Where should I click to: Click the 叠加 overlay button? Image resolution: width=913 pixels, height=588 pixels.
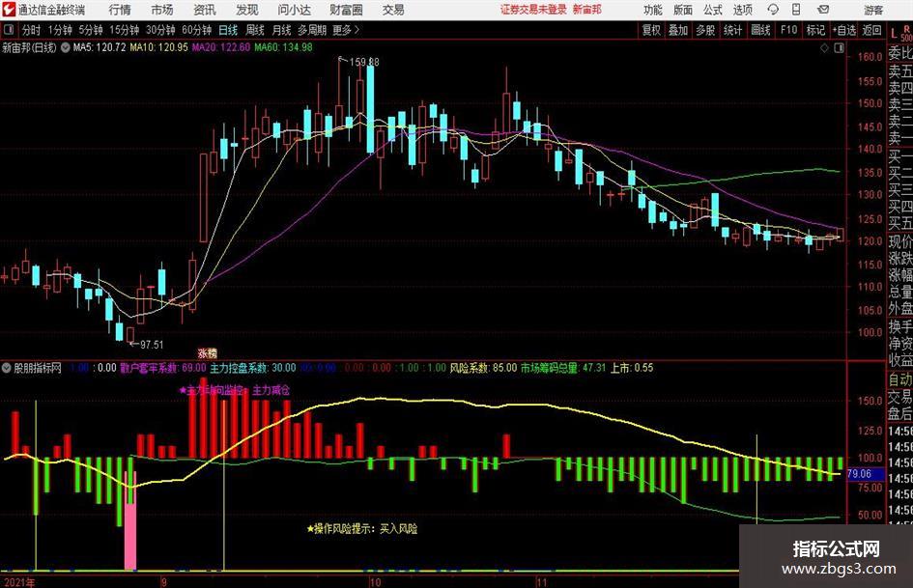point(678,30)
